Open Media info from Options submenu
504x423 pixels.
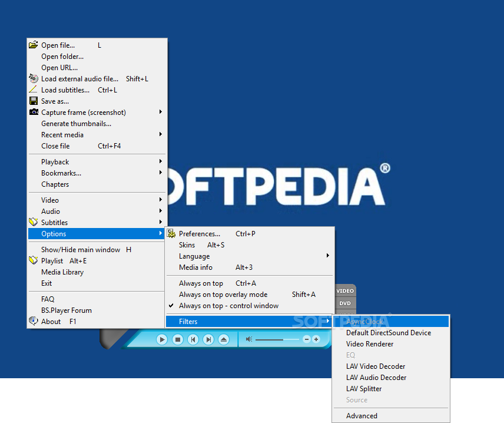(x=250, y=267)
